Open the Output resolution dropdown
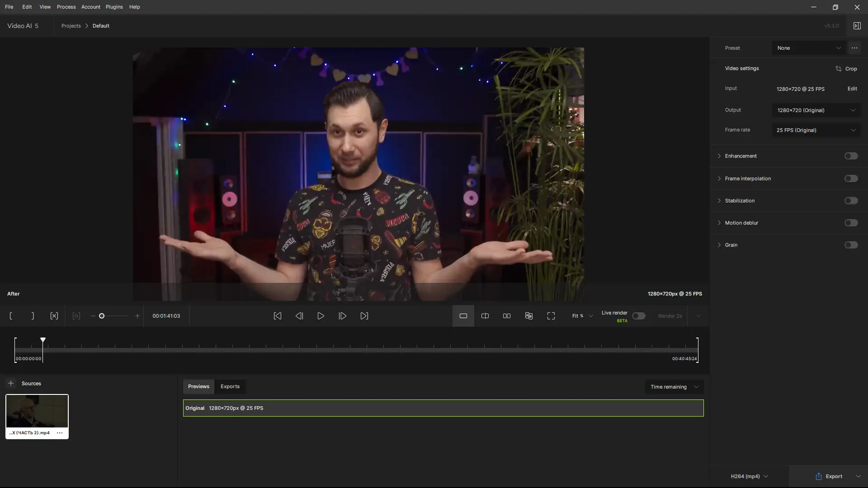868x488 pixels. [816, 110]
